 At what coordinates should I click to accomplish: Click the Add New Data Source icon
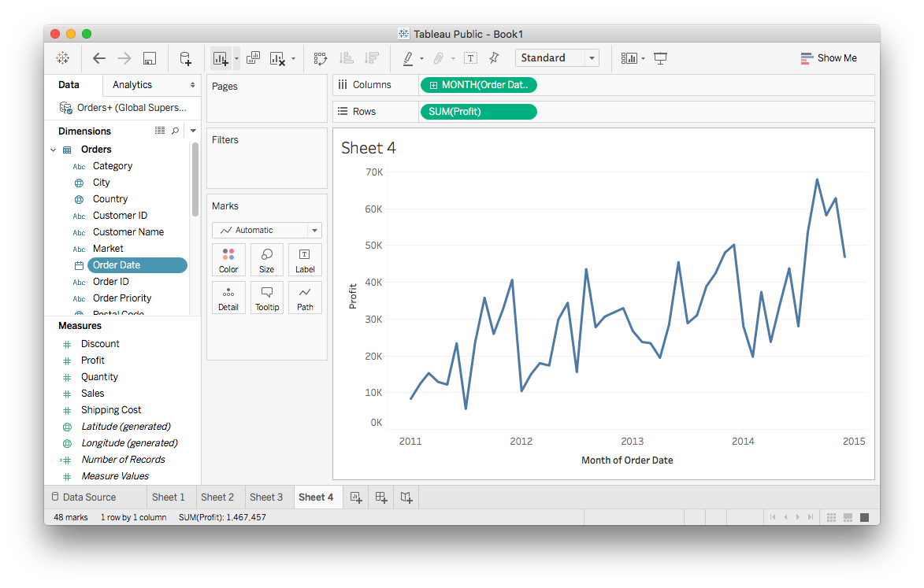tap(185, 58)
